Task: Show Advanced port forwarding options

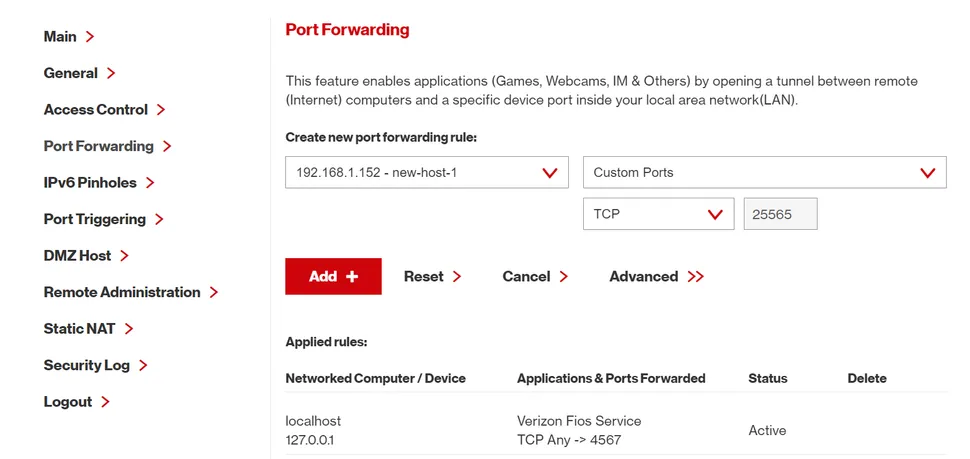Action: pyautogui.click(x=656, y=277)
